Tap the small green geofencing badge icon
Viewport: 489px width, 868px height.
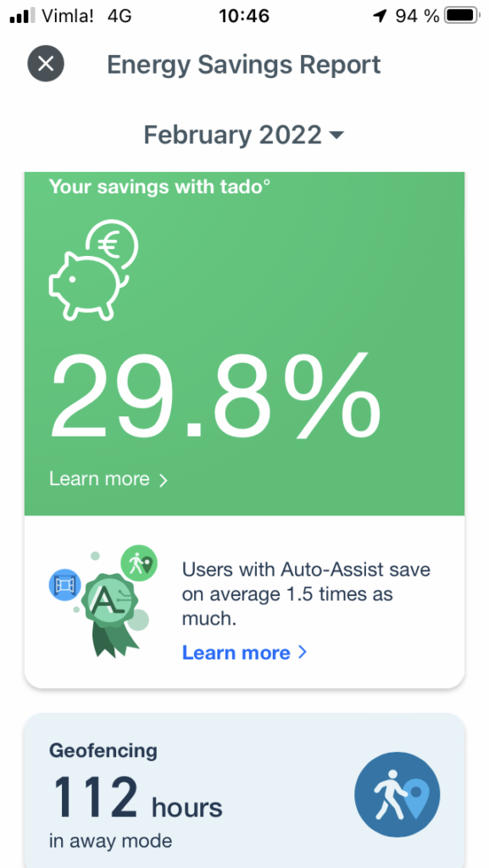pos(139,564)
